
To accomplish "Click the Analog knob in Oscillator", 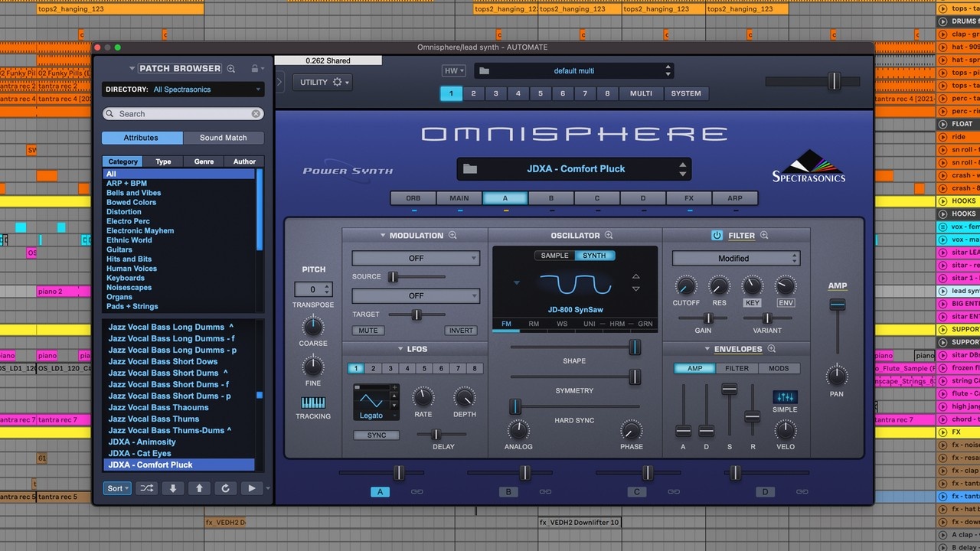I will (x=518, y=430).
